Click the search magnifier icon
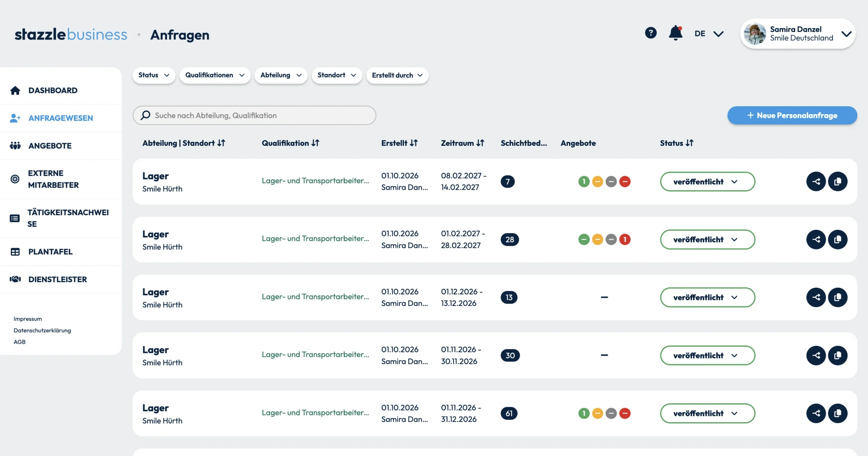Image resolution: width=868 pixels, height=456 pixels. (145, 115)
